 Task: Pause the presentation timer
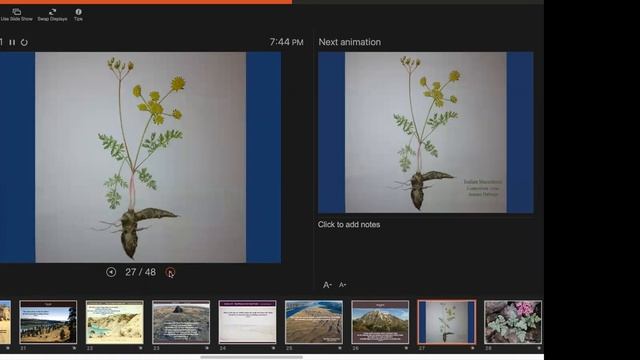coord(12,42)
